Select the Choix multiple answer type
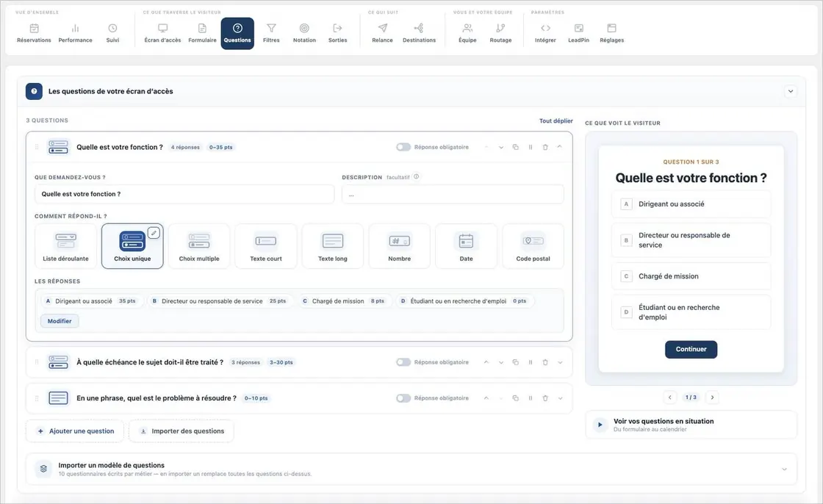The width and height of the screenshot is (823, 504). tap(199, 246)
